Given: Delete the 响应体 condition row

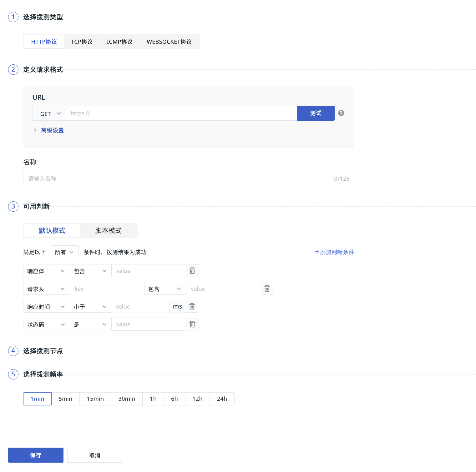Looking at the screenshot, I should (x=192, y=271).
